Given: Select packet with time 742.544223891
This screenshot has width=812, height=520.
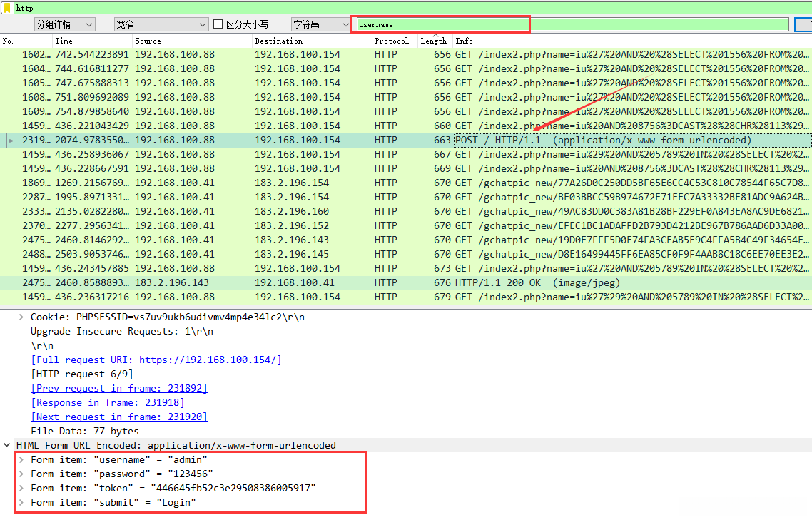Looking at the screenshot, I should (406, 54).
